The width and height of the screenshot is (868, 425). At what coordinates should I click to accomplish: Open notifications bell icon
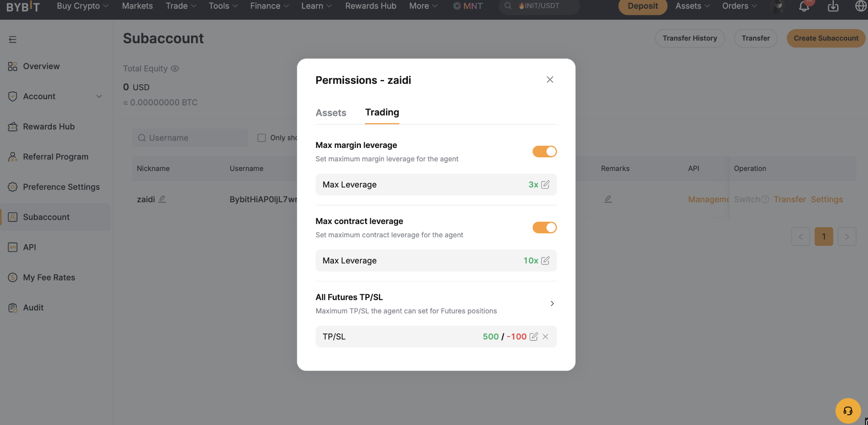pos(804,6)
